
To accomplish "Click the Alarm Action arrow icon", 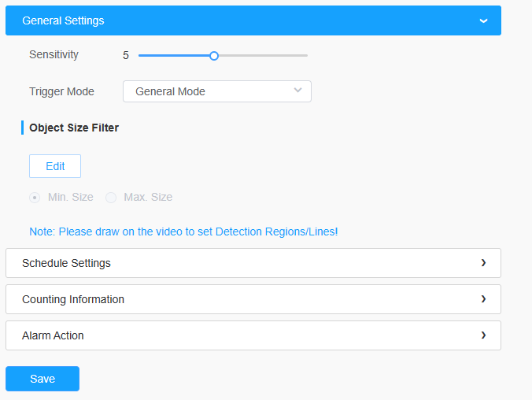I will [x=483, y=335].
